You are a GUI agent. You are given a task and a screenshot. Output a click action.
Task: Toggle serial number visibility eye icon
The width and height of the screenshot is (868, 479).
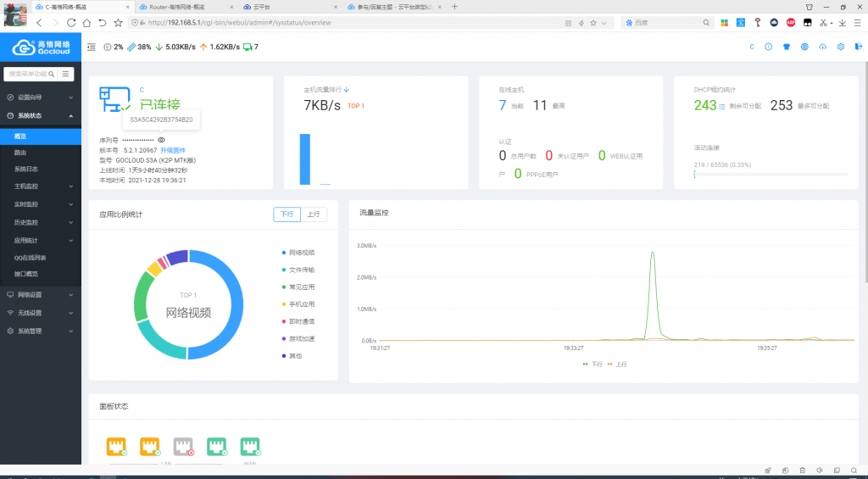click(x=161, y=140)
